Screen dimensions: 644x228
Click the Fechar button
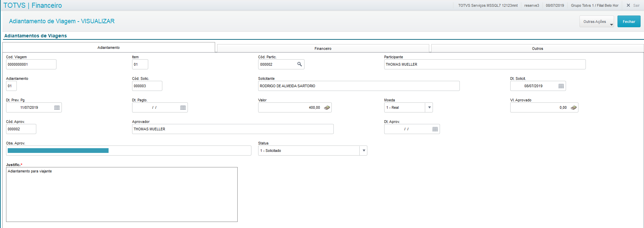click(x=629, y=22)
